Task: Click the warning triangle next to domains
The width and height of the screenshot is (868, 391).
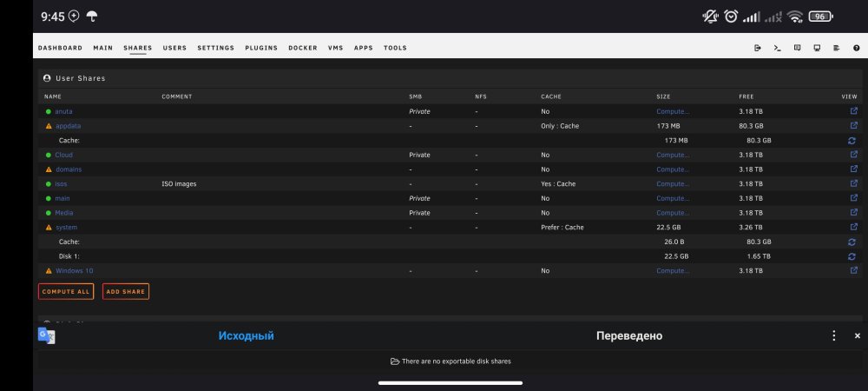Action: coord(49,169)
